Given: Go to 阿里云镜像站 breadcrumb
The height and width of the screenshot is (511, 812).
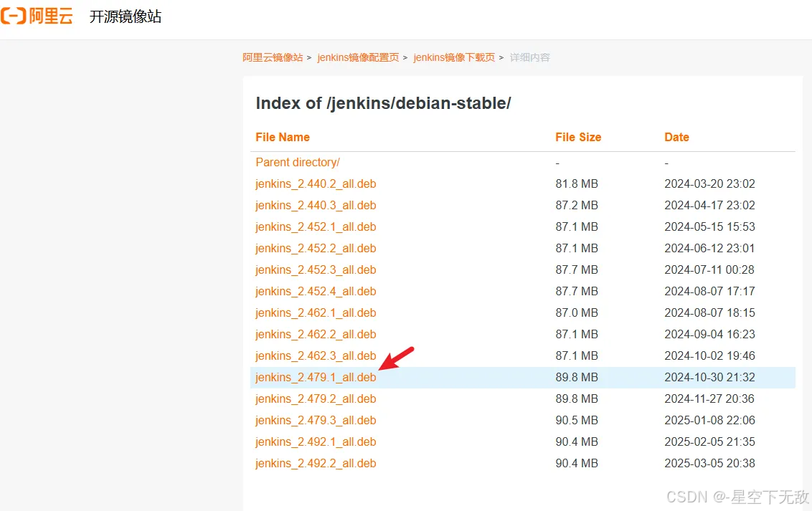Looking at the screenshot, I should point(273,57).
